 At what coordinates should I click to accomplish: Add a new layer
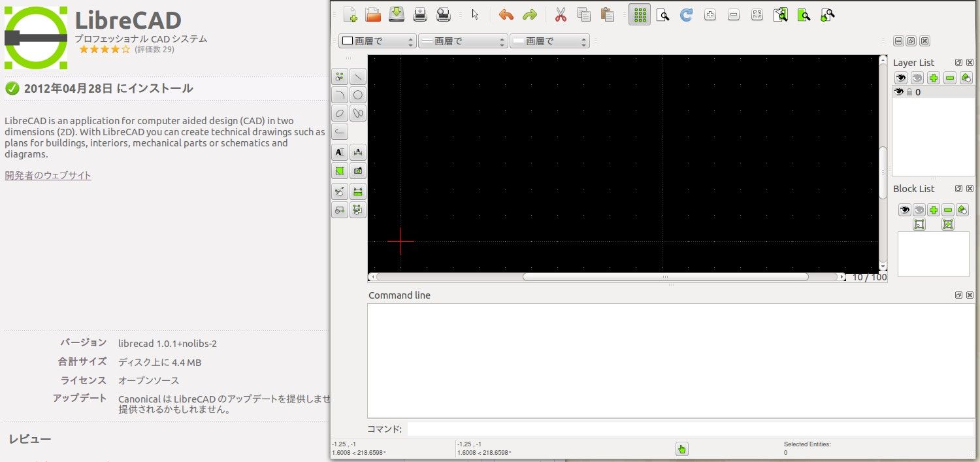click(x=934, y=78)
